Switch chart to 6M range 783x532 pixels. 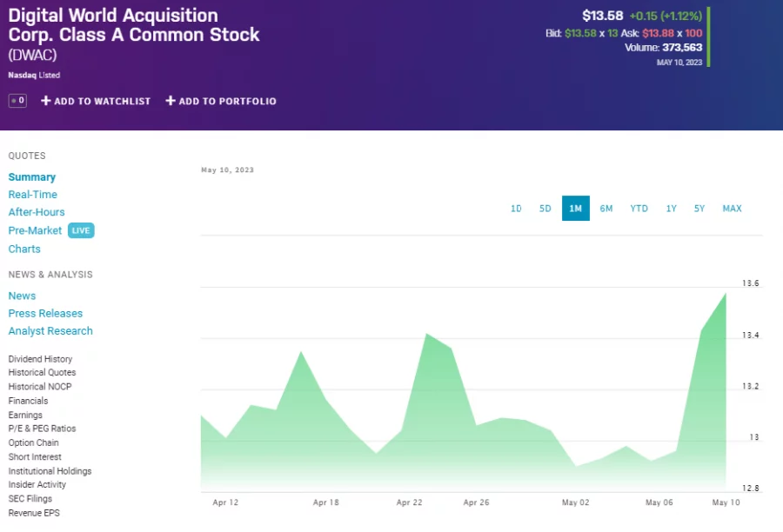(x=606, y=209)
